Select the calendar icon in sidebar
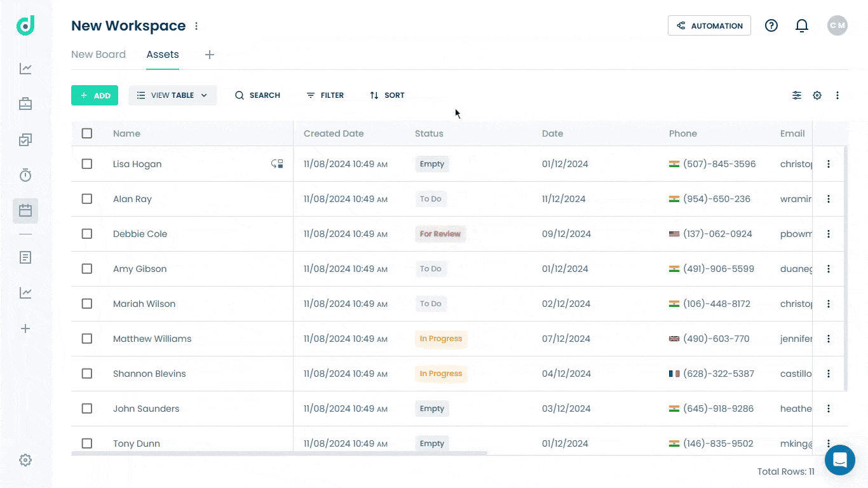Screen dimensions: 868x488 (x=25, y=210)
